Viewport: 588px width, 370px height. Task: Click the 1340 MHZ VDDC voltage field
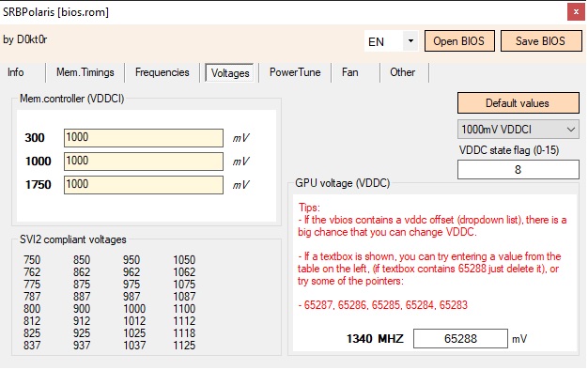coord(460,338)
